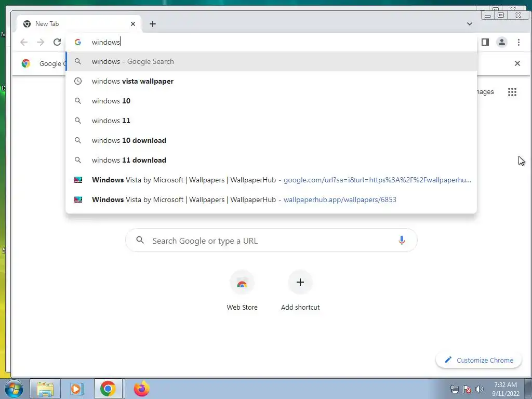Click the Customize Chrome button
This screenshot has width=532, height=399.
tap(478, 360)
